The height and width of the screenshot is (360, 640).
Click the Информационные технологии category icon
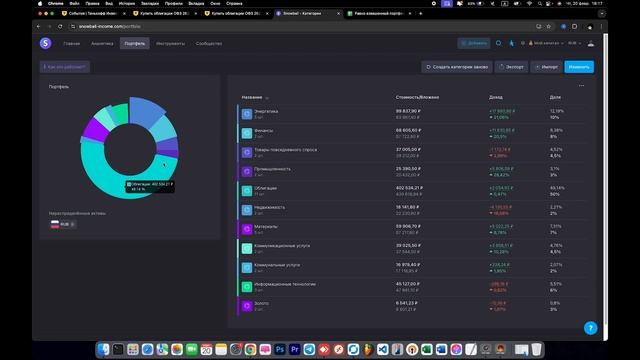(x=247, y=287)
